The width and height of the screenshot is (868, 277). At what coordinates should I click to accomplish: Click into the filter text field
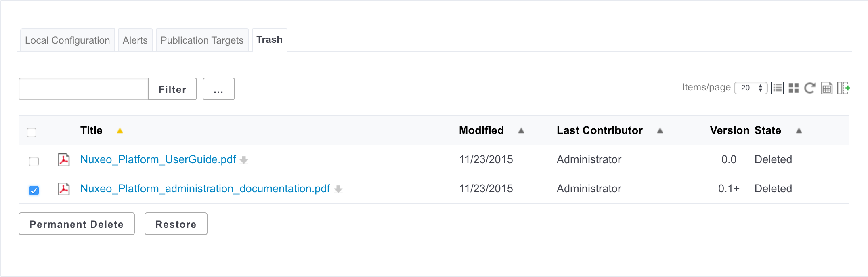point(84,89)
